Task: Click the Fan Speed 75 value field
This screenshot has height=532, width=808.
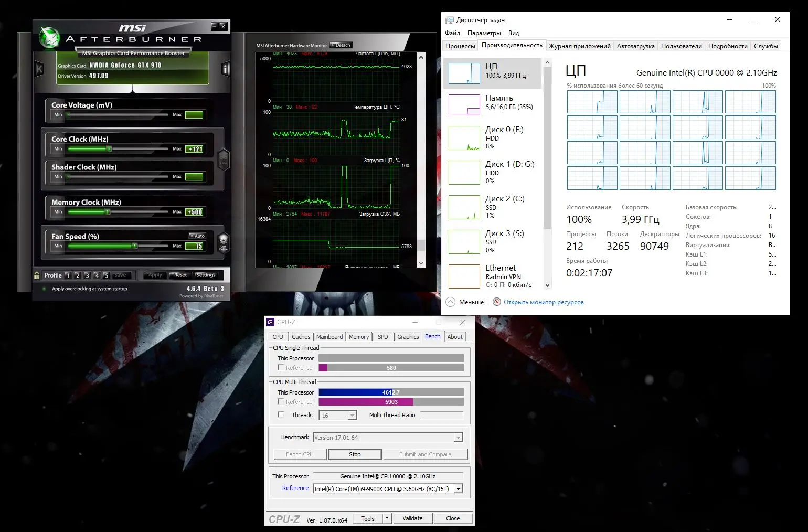Action: click(x=194, y=246)
